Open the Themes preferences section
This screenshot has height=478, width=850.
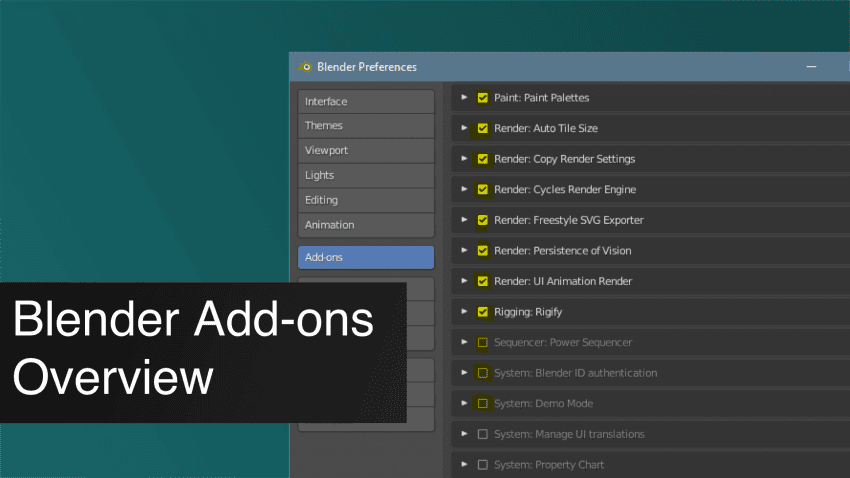point(366,125)
